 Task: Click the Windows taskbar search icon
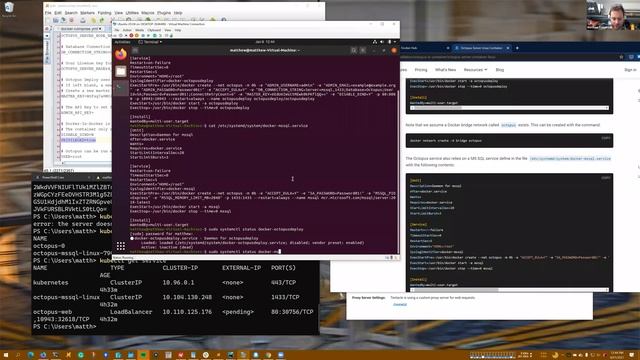click(18, 355)
